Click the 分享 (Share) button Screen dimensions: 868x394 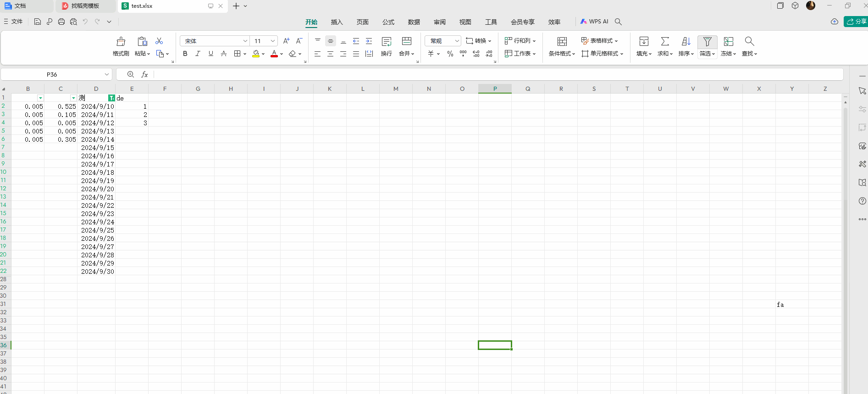[856, 22]
